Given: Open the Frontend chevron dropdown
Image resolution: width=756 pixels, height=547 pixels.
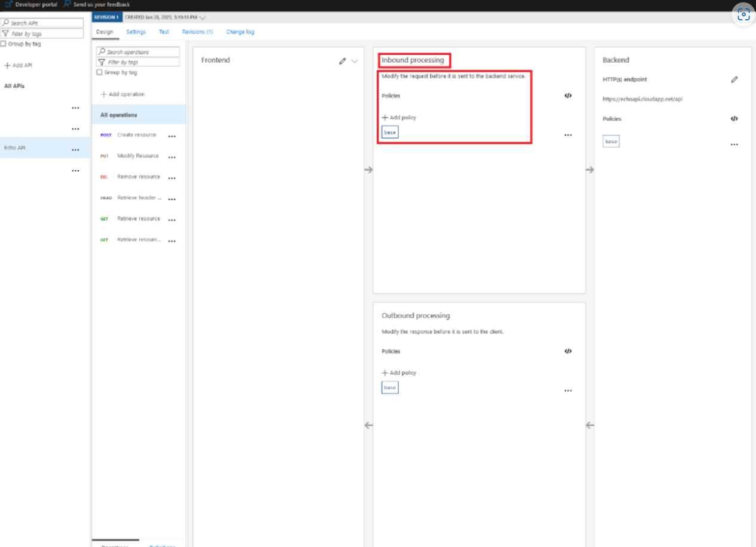Looking at the screenshot, I should coord(354,61).
